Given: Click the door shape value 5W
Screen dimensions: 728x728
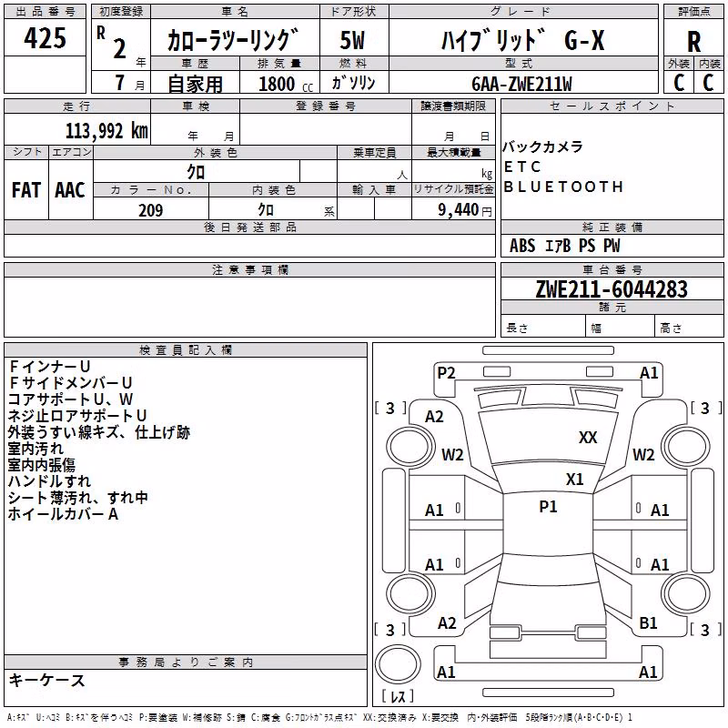Looking at the screenshot, I should point(352,40).
